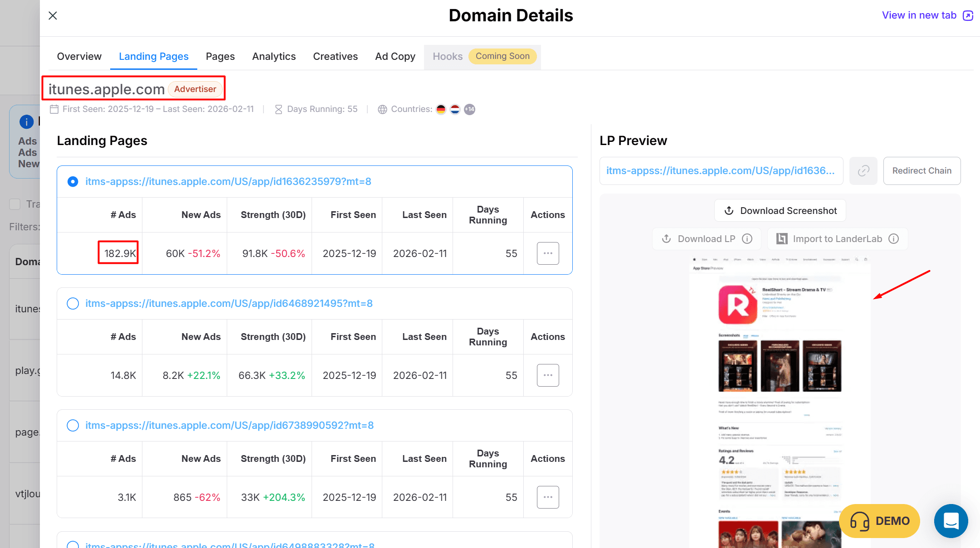
Task: Open the chat support bubble icon
Action: pyautogui.click(x=951, y=521)
